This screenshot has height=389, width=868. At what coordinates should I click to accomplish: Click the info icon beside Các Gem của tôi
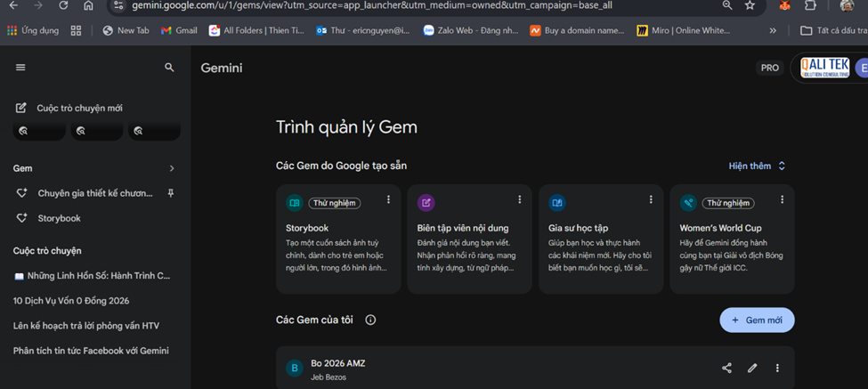[370, 320]
